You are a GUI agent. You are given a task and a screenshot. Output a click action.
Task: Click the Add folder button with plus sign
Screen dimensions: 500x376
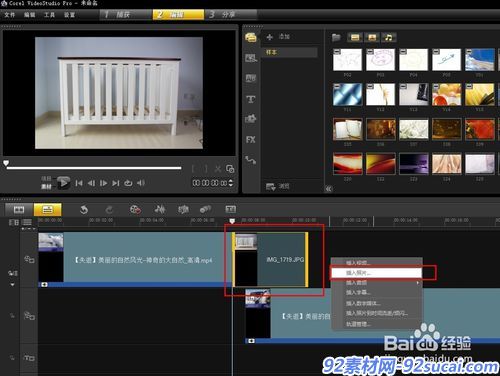pyautogui.click(x=278, y=37)
